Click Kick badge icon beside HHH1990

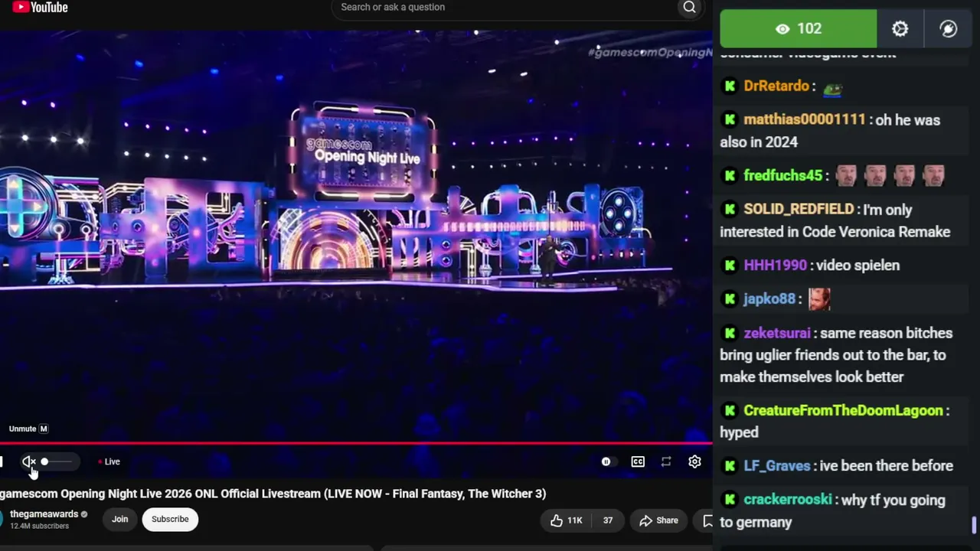(x=730, y=265)
